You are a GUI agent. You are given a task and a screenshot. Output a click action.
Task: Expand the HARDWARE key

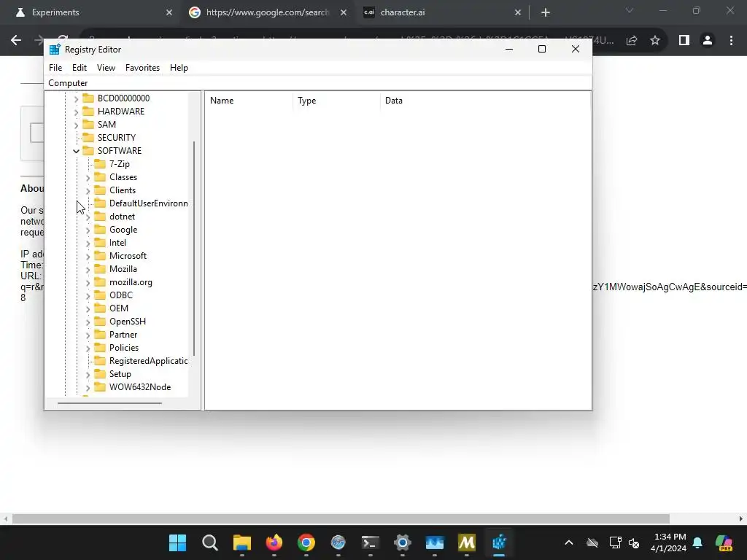click(x=76, y=112)
